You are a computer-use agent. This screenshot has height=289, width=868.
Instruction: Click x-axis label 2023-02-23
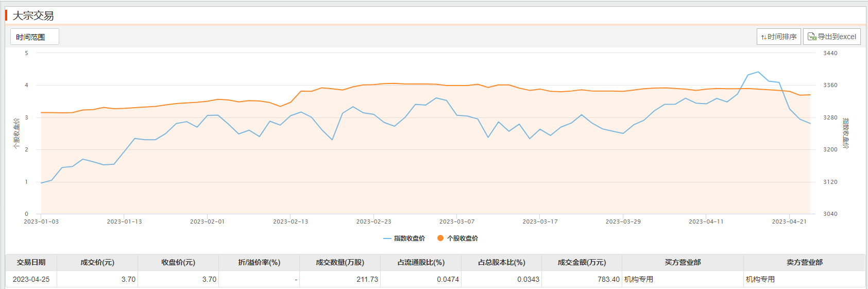point(373,222)
